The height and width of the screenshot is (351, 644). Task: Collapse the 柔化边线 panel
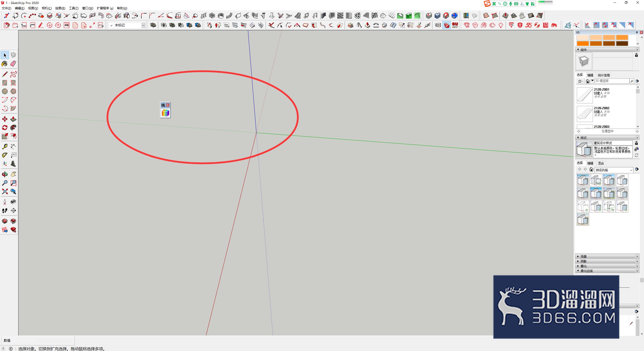coord(578,271)
